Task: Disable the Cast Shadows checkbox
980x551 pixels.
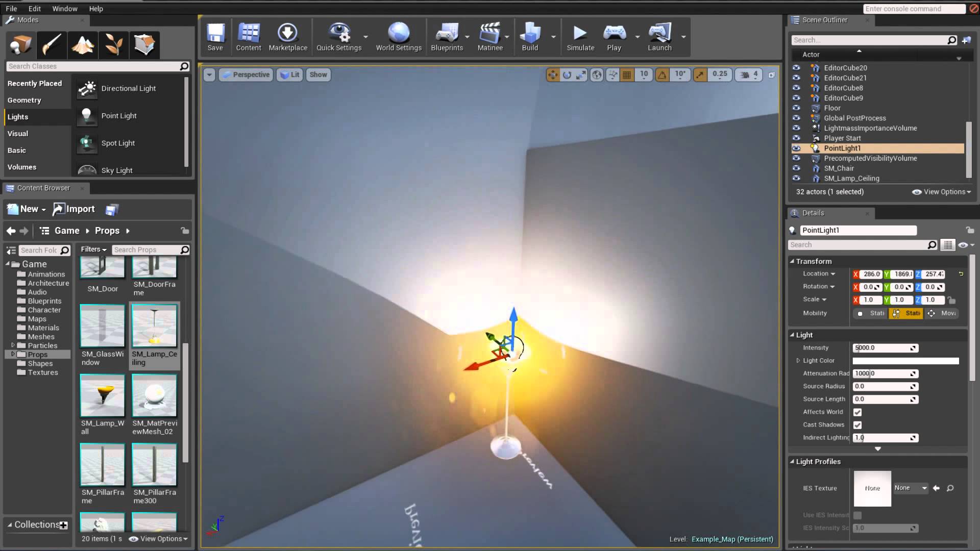Action: pos(859,424)
